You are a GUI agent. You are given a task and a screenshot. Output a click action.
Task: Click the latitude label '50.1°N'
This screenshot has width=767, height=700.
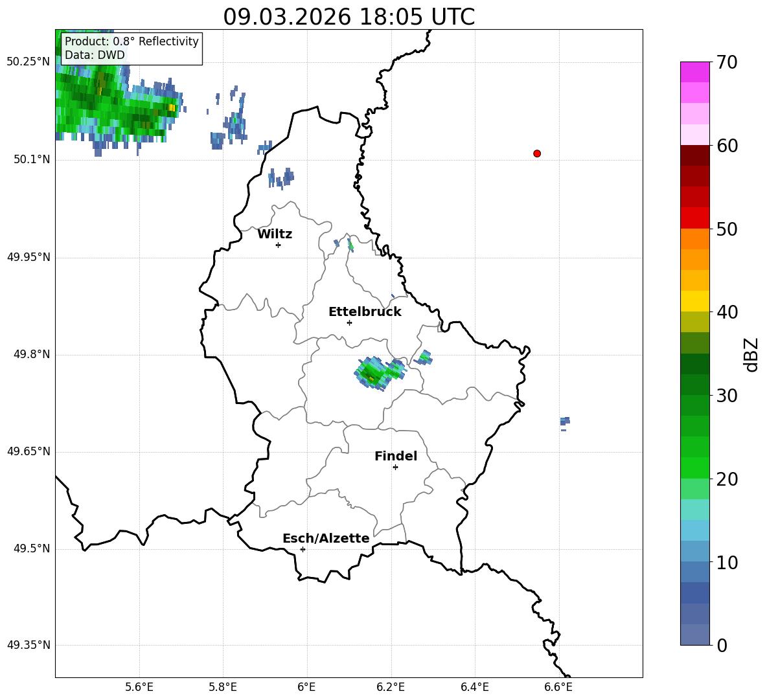[x=32, y=159]
